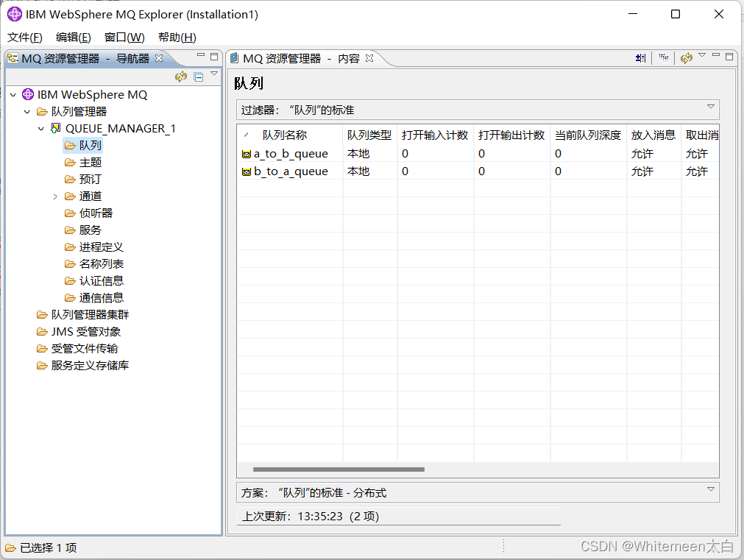Viewport: 744px width, 560px height.
Task: Click the 已选择 1 项 status bar entry
Action: point(41,548)
